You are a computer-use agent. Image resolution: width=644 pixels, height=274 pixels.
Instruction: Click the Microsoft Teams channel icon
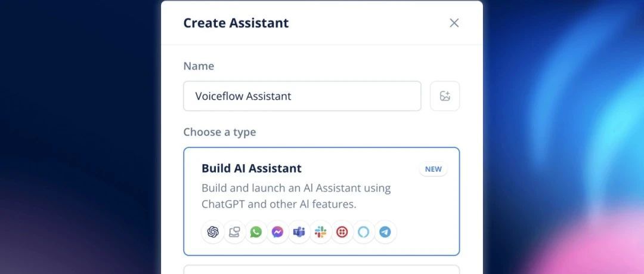pyautogui.click(x=299, y=232)
